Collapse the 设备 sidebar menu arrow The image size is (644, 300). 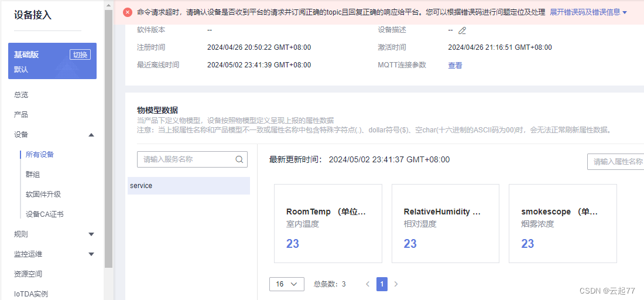tap(91, 135)
